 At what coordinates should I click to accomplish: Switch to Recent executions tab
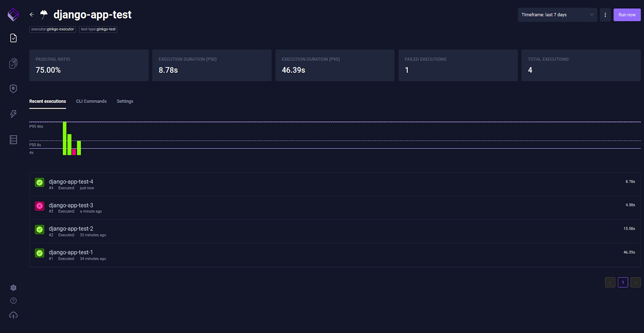tap(47, 101)
